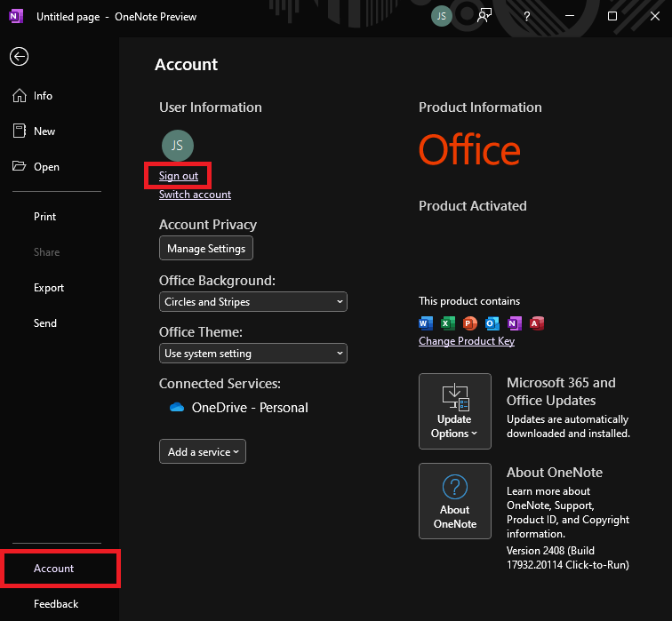
Task: Click the JS profile avatar in title bar
Action: pyautogui.click(x=441, y=16)
